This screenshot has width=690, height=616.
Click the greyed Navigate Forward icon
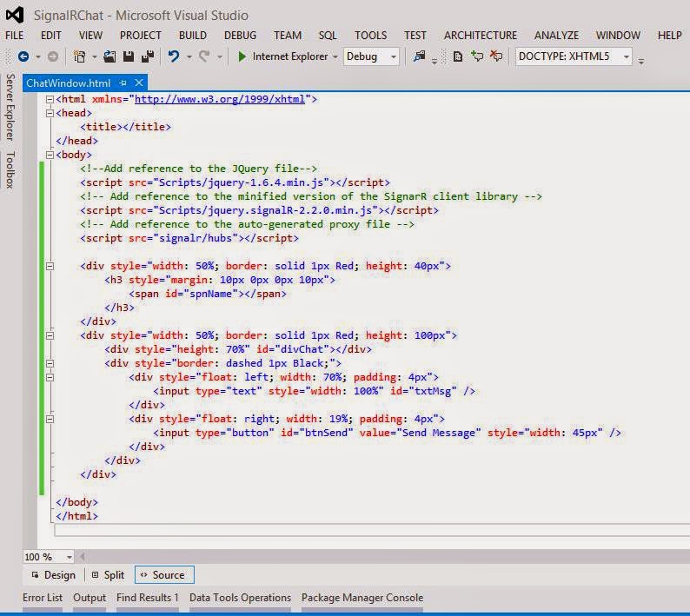(x=53, y=56)
